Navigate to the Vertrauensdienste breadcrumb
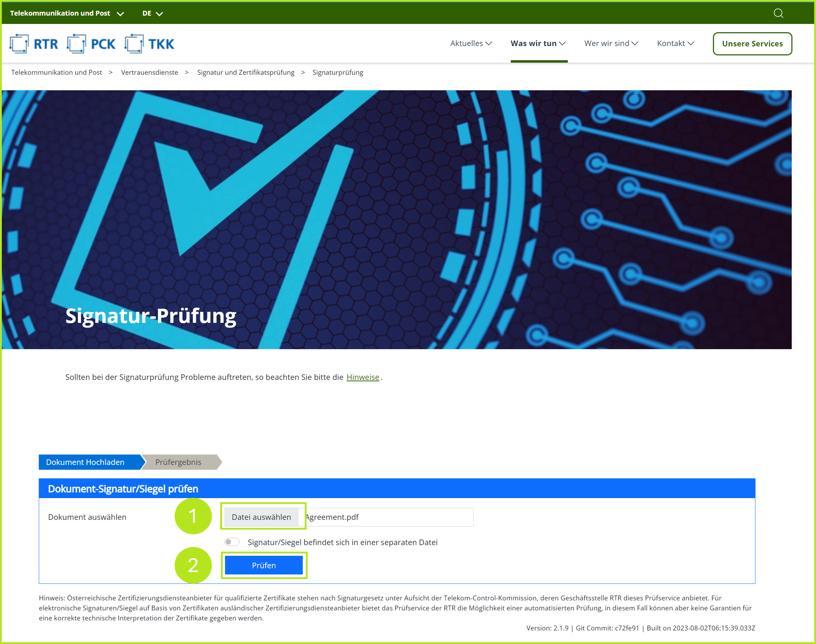Screen dimensions: 816x644 (x=149, y=72)
